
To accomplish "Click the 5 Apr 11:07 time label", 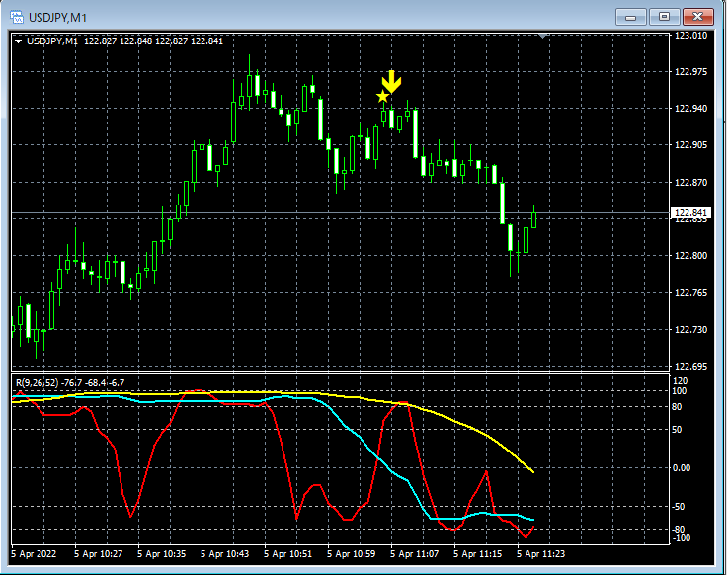I will (x=414, y=554).
